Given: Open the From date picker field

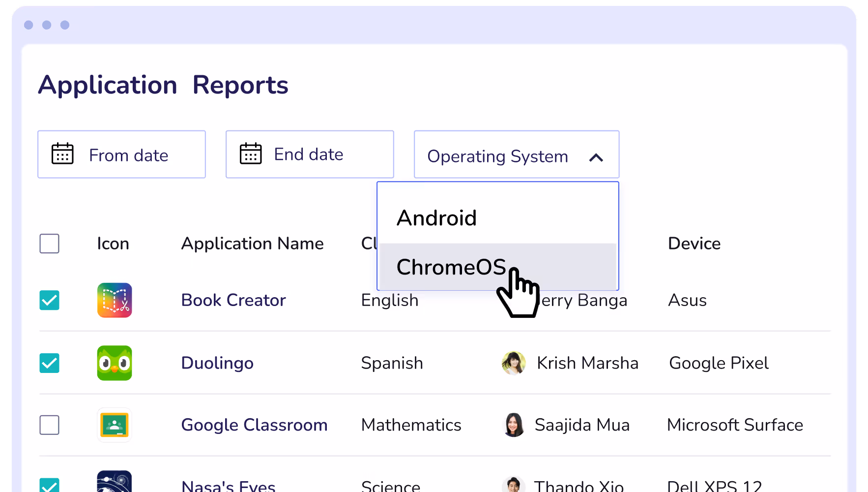Looking at the screenshot, I should click(121, 154).
